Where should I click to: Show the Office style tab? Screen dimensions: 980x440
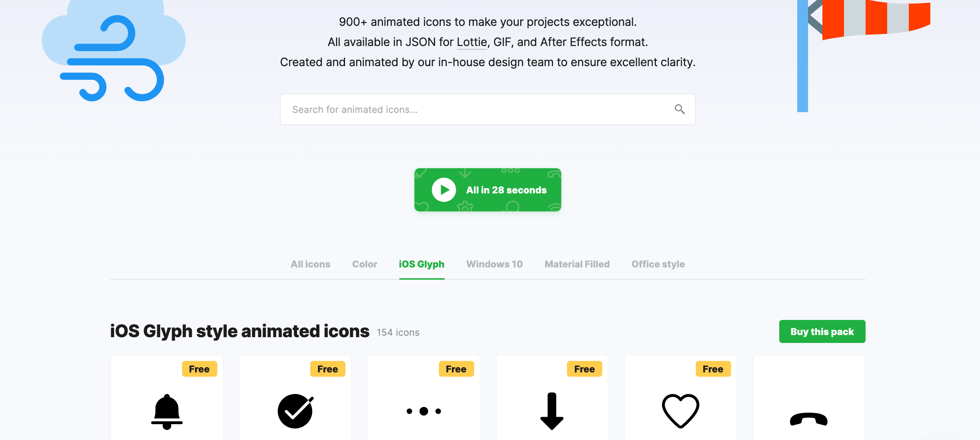tap(658, 264)
